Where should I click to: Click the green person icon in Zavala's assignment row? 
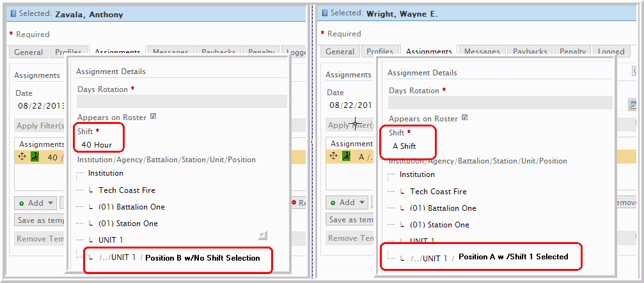pyautogui.click(x=35, y=157)
